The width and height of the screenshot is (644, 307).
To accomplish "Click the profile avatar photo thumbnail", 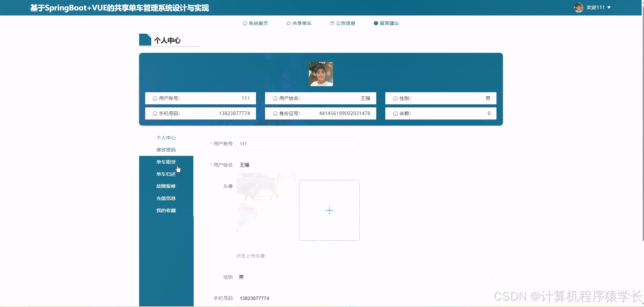I will [x=321, y=74].
